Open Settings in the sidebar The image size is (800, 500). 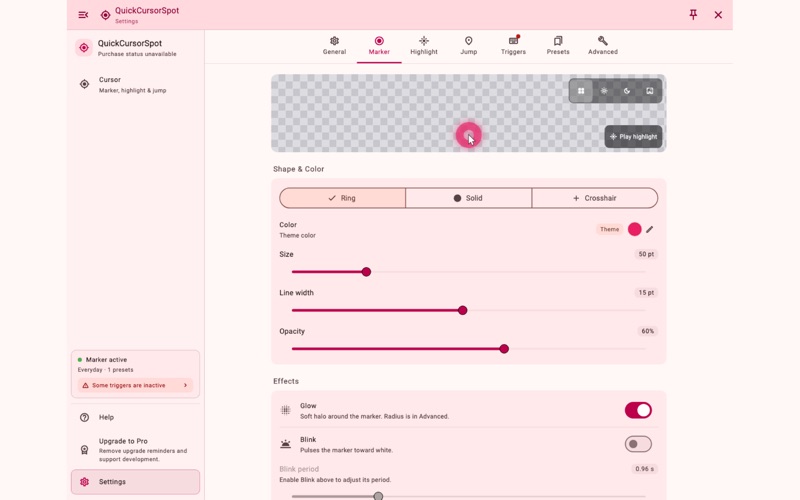coord(135,482)
